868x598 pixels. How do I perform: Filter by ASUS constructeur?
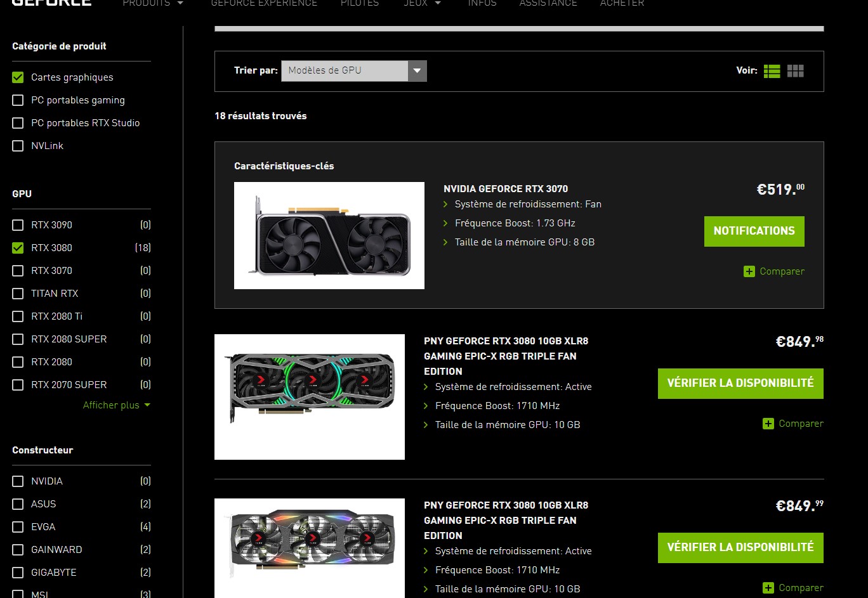(18, 504)
